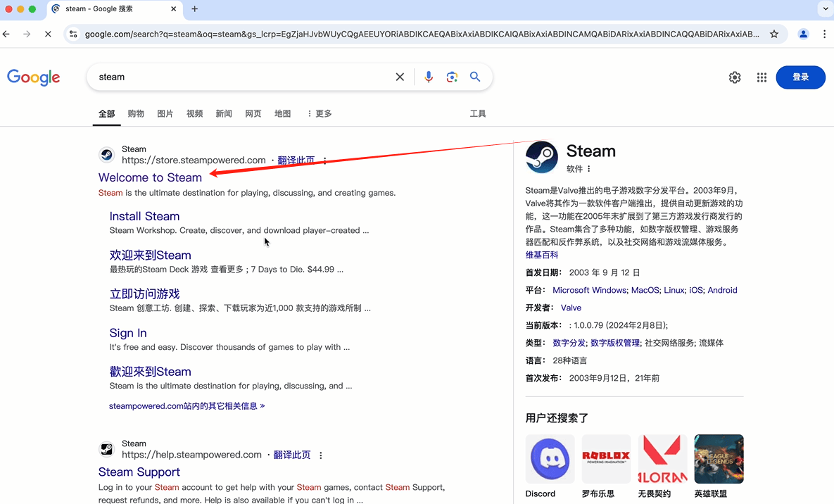Click the iOS platform link
The image size is (834, 504).
pos(696,290)
